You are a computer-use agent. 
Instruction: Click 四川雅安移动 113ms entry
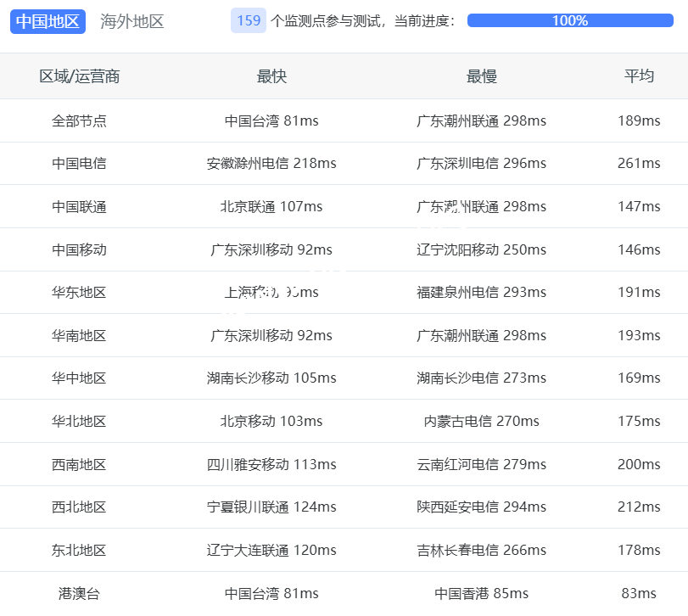point(271,465)
